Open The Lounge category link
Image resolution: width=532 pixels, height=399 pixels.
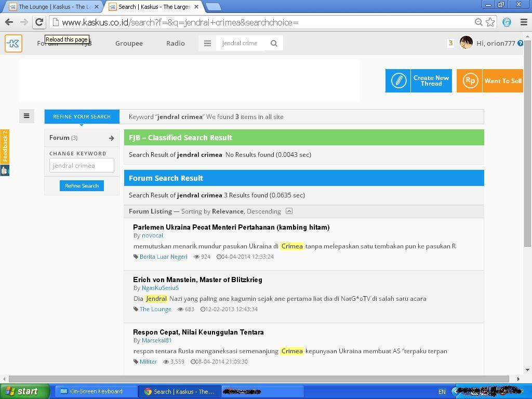point(155,310)
